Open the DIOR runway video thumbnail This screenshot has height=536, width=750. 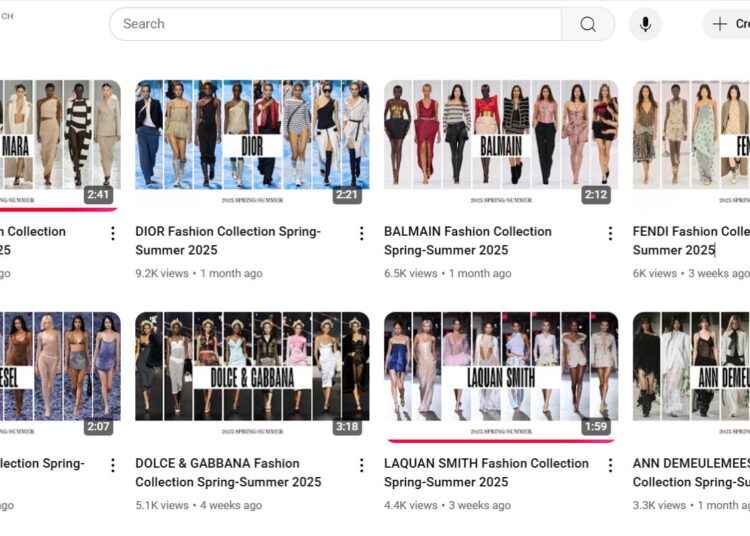click(252, 145)
